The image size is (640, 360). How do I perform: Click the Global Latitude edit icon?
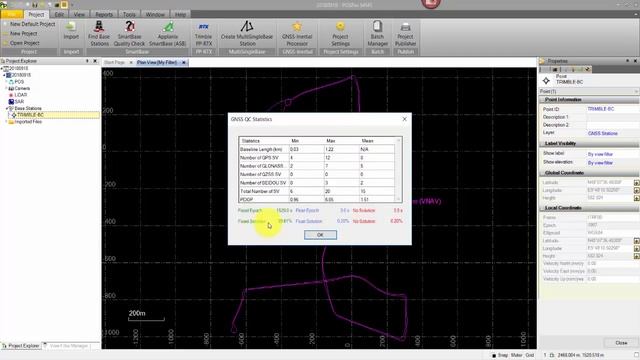tap(636, 182)
